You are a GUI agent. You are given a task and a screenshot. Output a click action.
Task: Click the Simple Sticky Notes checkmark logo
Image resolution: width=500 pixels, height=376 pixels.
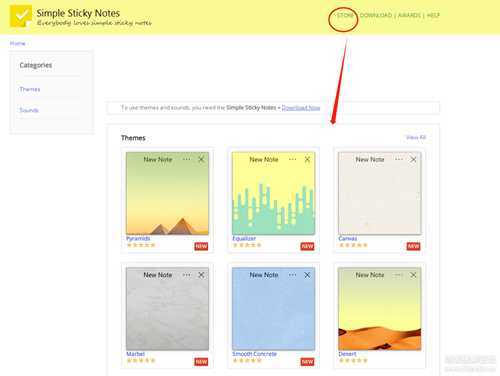[21, 16]
